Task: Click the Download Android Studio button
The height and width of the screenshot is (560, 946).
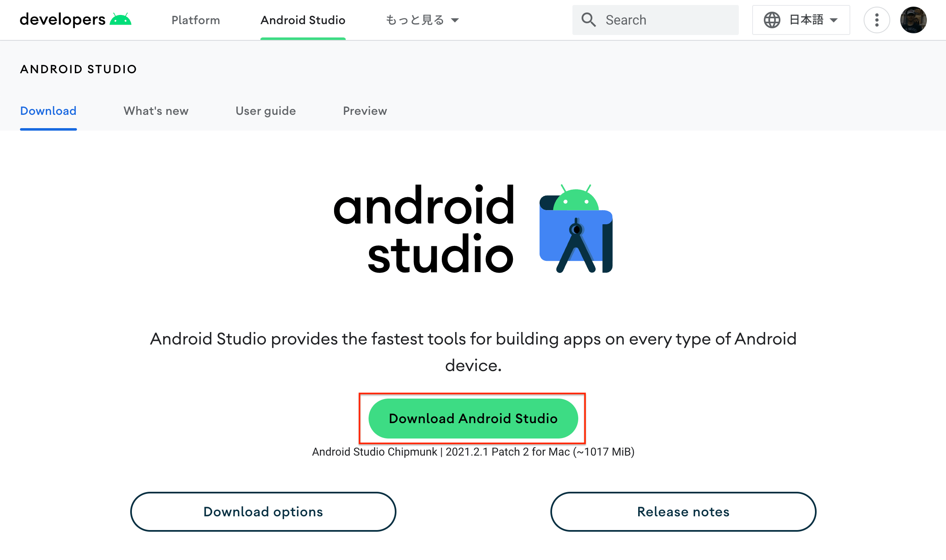Action: click(x=473, y=418)
